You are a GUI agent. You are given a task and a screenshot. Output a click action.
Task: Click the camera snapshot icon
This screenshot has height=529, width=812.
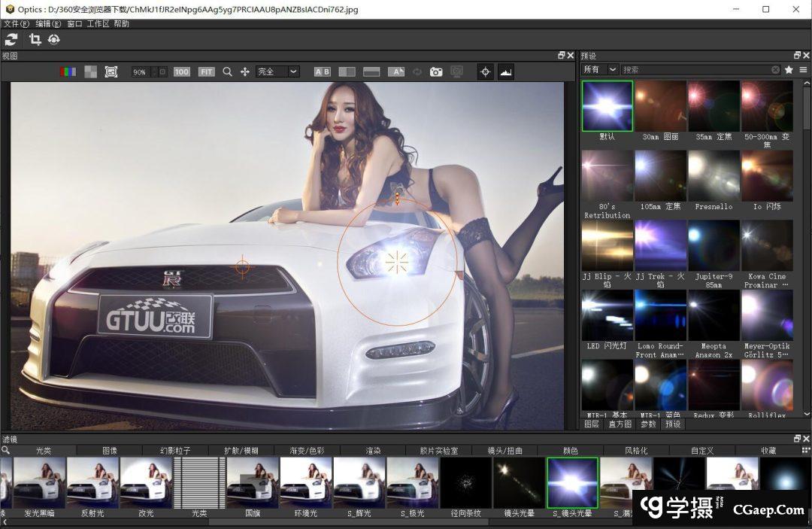click(x=436, y=71)
